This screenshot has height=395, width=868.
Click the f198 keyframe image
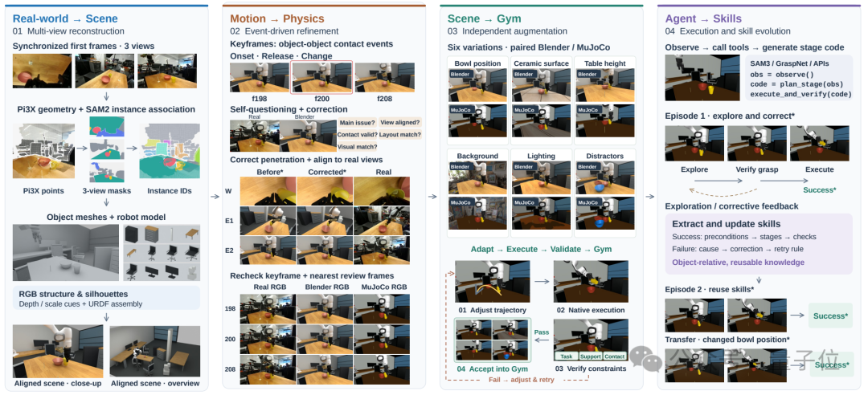pyautogui.click(x=260, y=77)
